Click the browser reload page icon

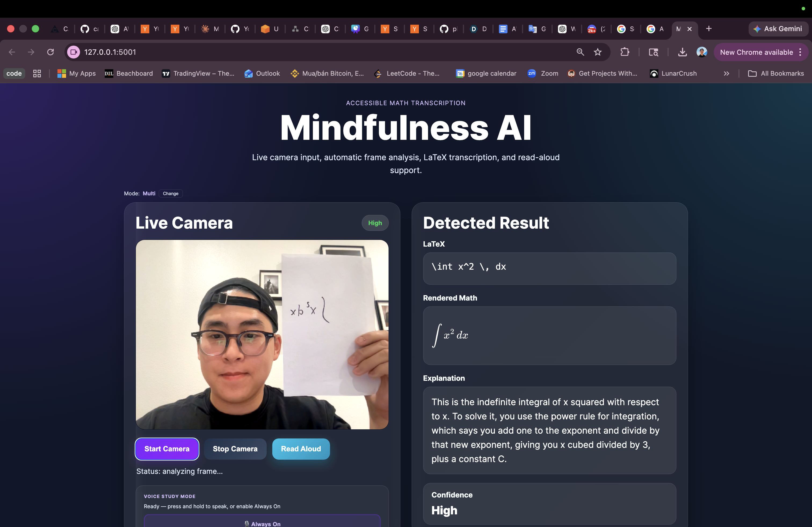pos(50,52)
